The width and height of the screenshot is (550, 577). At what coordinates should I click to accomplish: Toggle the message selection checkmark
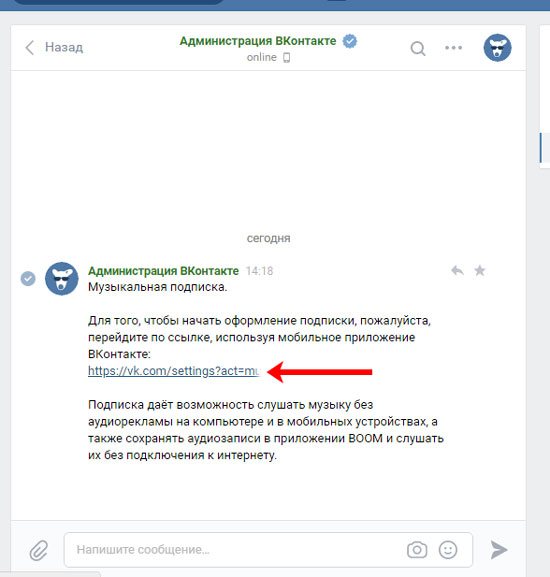click(x=28, y=278)
